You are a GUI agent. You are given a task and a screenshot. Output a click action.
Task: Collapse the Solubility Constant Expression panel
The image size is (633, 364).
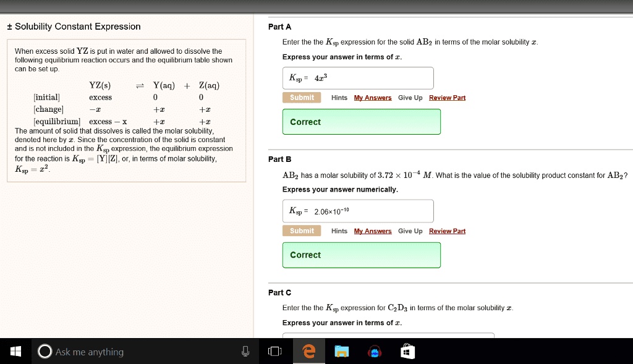pos(8,27)
